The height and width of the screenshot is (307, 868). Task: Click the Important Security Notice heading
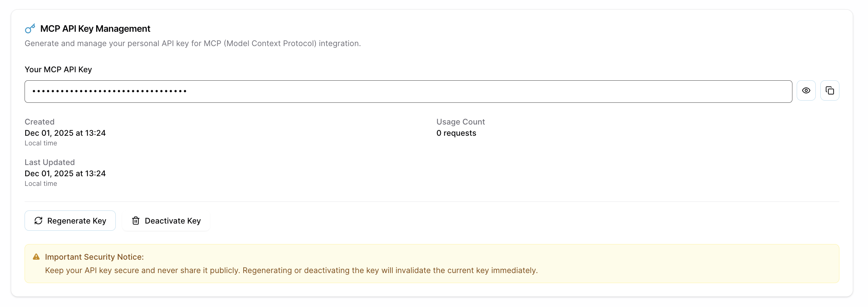click(x=94, y=257)
